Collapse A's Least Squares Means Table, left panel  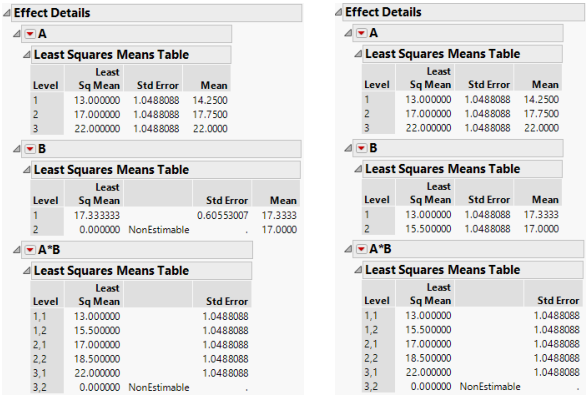(x=26, y=55)
